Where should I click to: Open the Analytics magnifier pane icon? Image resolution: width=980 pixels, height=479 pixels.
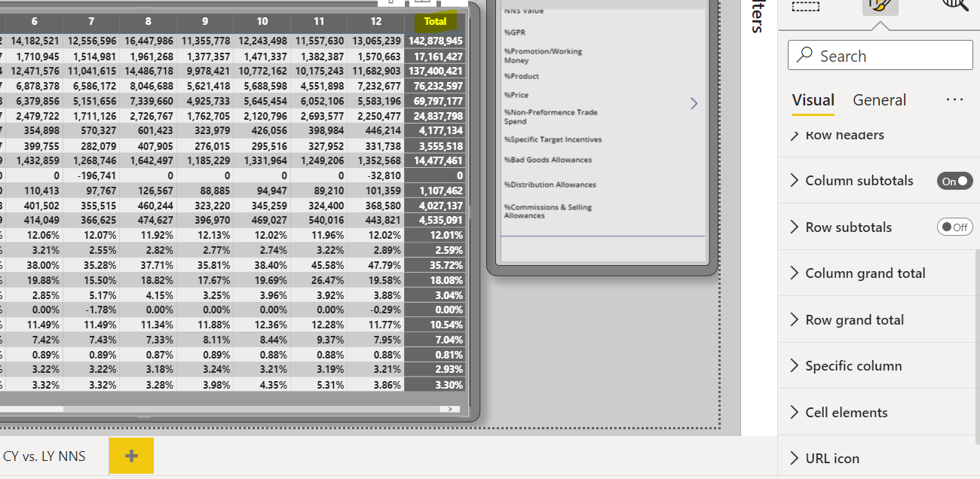point(955,5)
